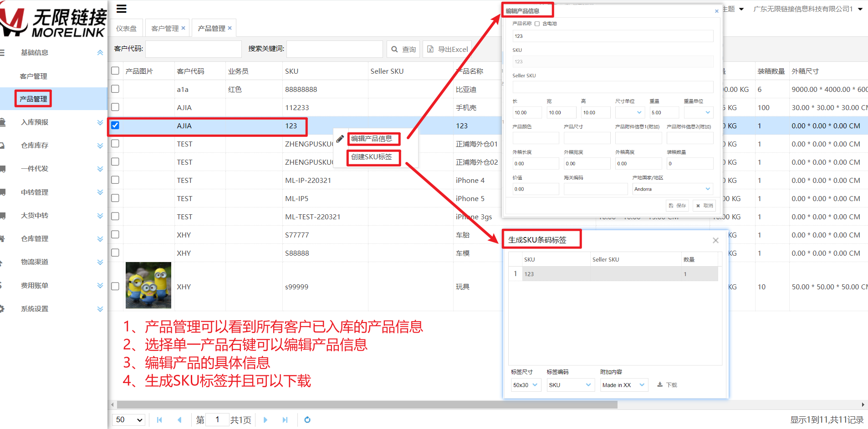The width and height of the screenshot is (868, 429).
Task: Expand the 中转管理 sidebar section
Action: coord(100,192)
